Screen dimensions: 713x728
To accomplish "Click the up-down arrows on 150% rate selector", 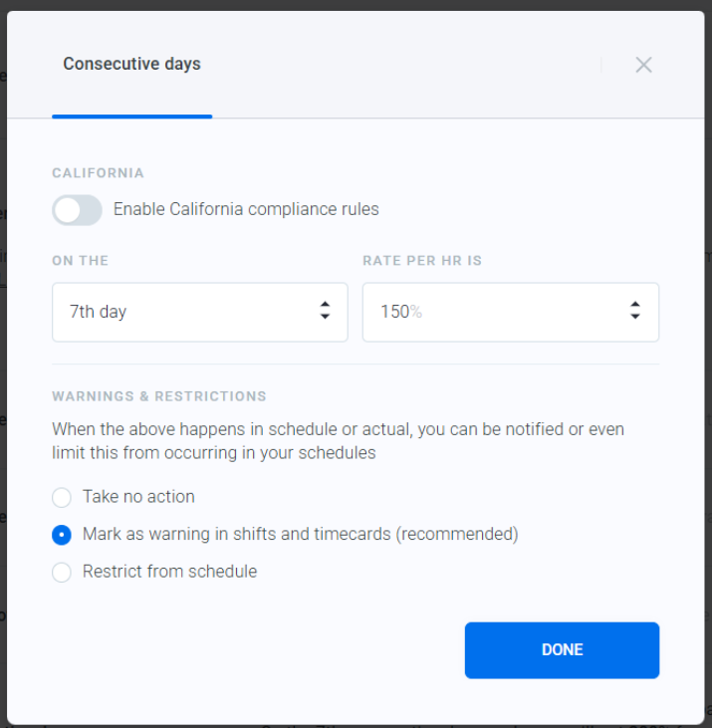I will [x=634, y=311].
